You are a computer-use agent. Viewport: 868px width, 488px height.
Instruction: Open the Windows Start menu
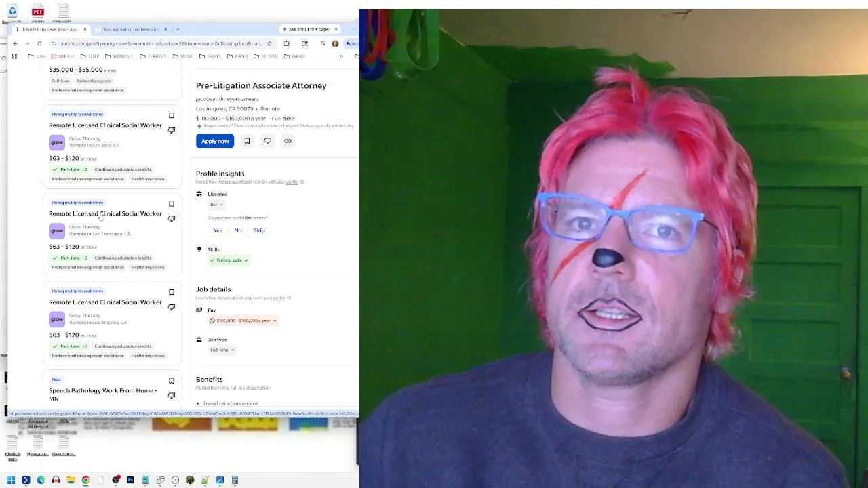(x=11, y=480)
